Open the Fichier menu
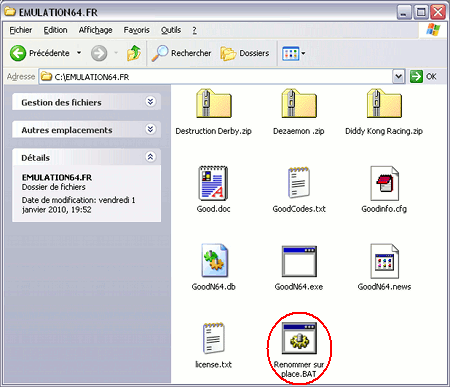This screenshot has width=450, height=387. (x=21, y=30)
